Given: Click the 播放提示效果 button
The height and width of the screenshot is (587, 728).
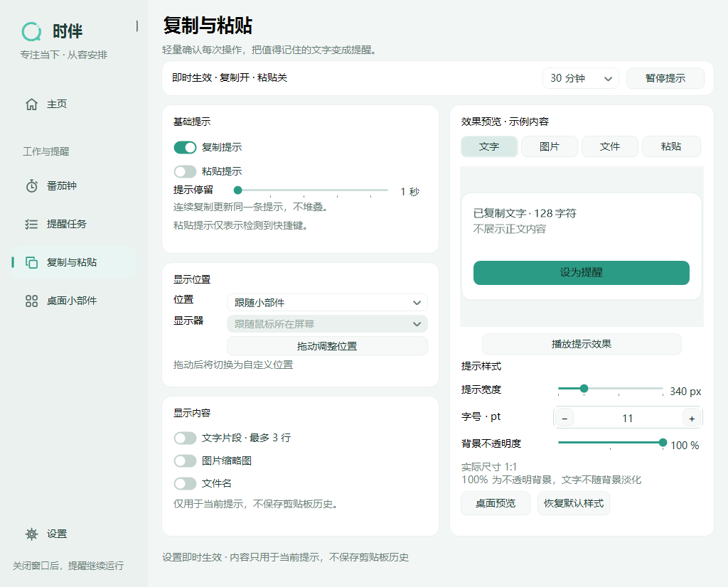Looking at the screenshot, I should 582,344.
